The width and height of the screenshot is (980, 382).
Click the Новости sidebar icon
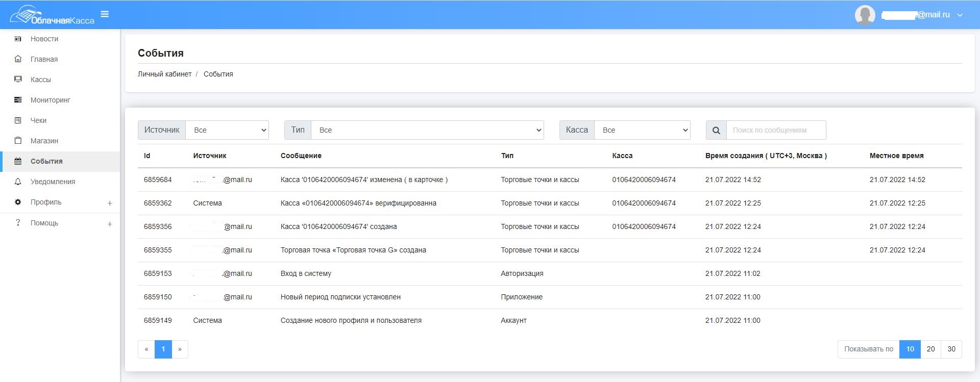click(x=18, y=39)
